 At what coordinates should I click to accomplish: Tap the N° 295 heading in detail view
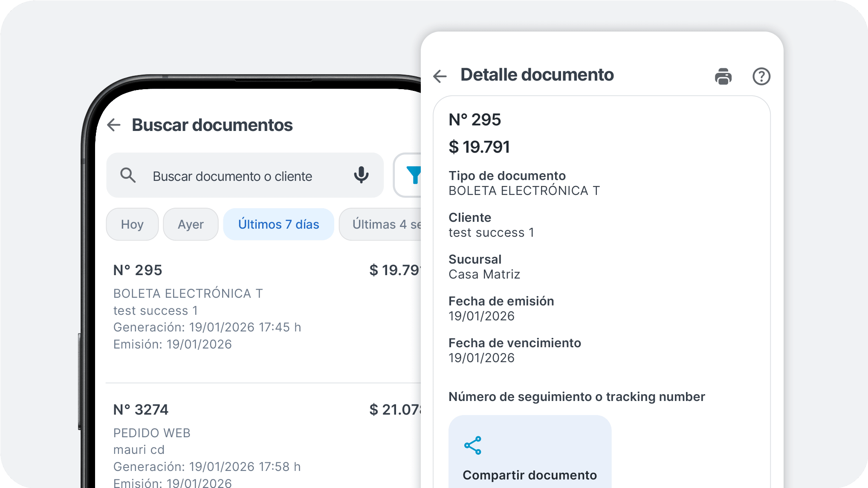(x=475, y=120)
